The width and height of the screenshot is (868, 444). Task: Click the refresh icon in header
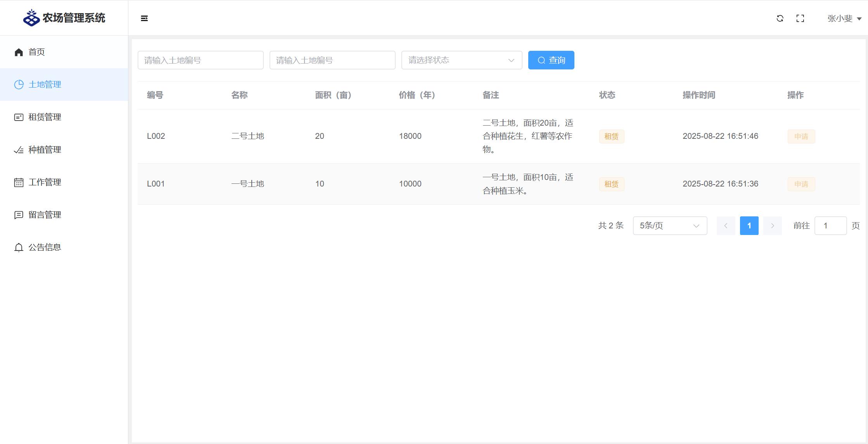click(780, 18)
